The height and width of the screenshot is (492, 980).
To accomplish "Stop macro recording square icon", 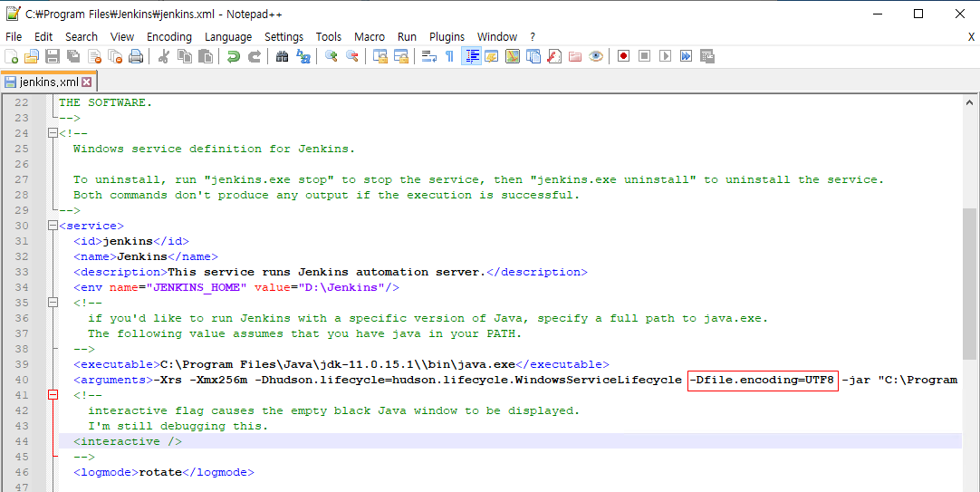I will tap(644, 56).
